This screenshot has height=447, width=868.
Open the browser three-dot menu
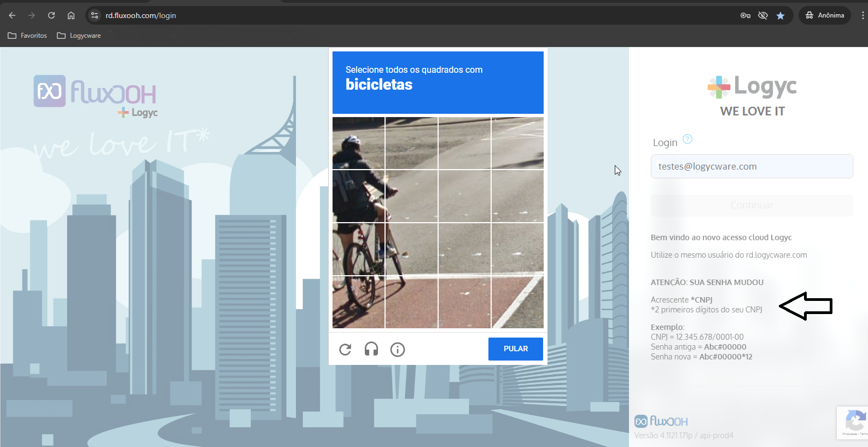coord(863,15)
